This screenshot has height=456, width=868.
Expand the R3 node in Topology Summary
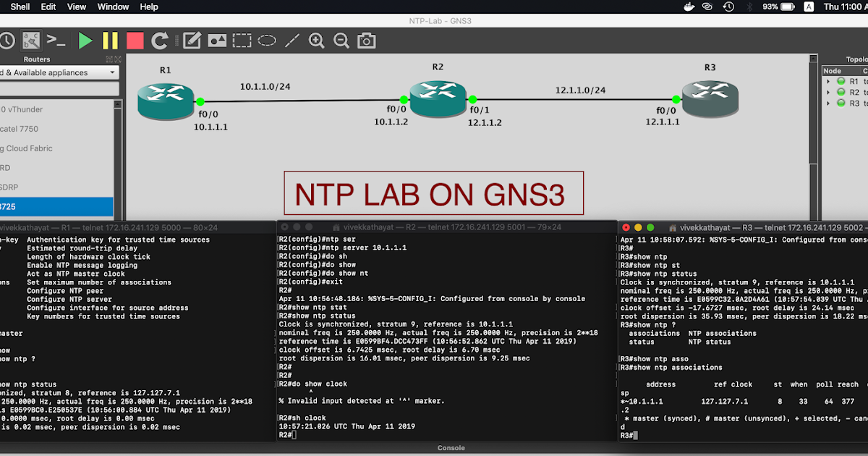tap(828, 103)
